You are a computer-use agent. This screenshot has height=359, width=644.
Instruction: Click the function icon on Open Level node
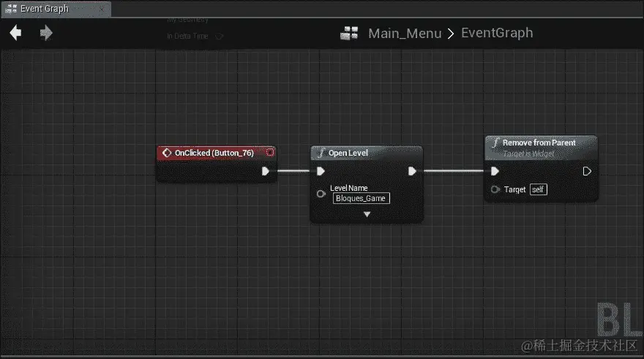pyautogui.click(x=321, y=153)
